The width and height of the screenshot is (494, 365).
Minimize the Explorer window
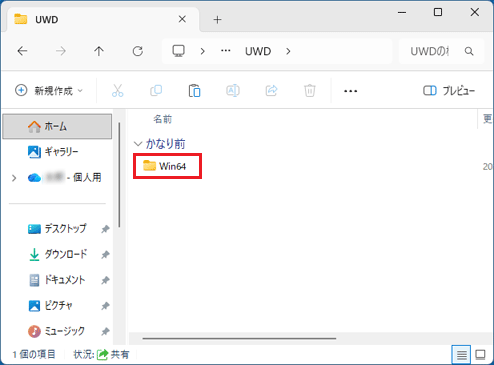(402, 12)
